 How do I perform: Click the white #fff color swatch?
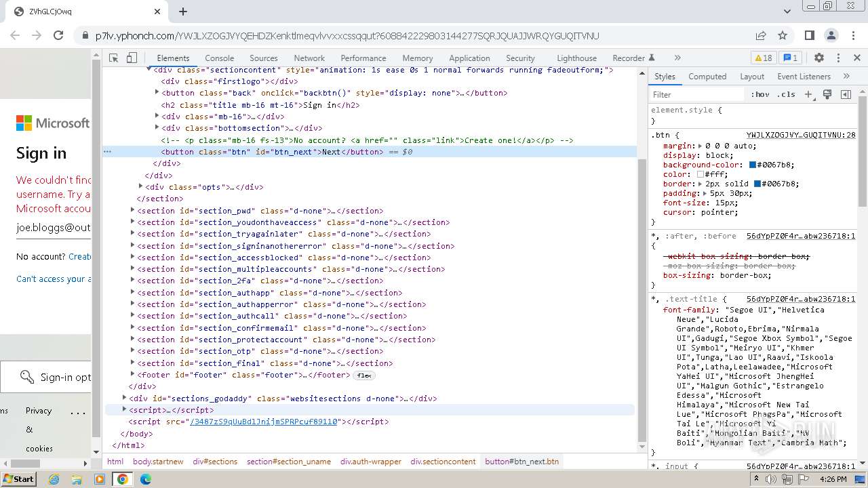coord(701,174)
